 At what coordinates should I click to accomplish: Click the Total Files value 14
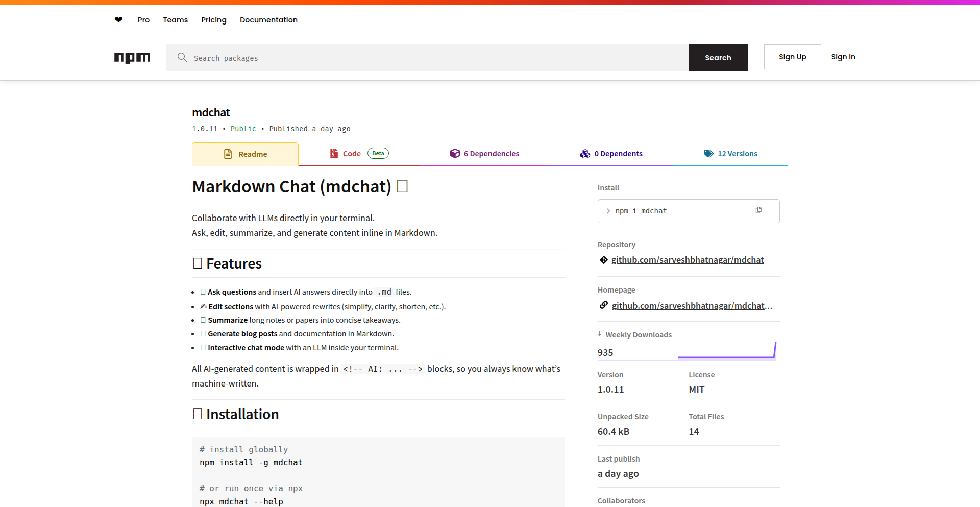[x=694, y=432]
